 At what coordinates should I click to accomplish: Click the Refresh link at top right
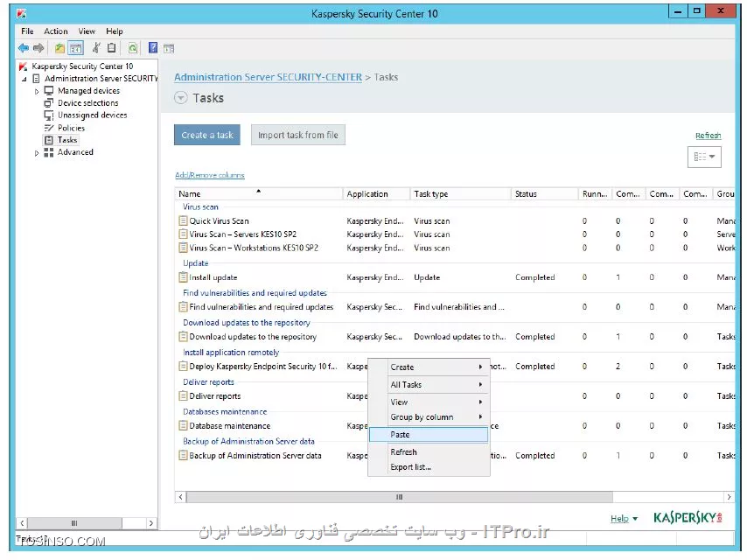click(x=708, y=136)
